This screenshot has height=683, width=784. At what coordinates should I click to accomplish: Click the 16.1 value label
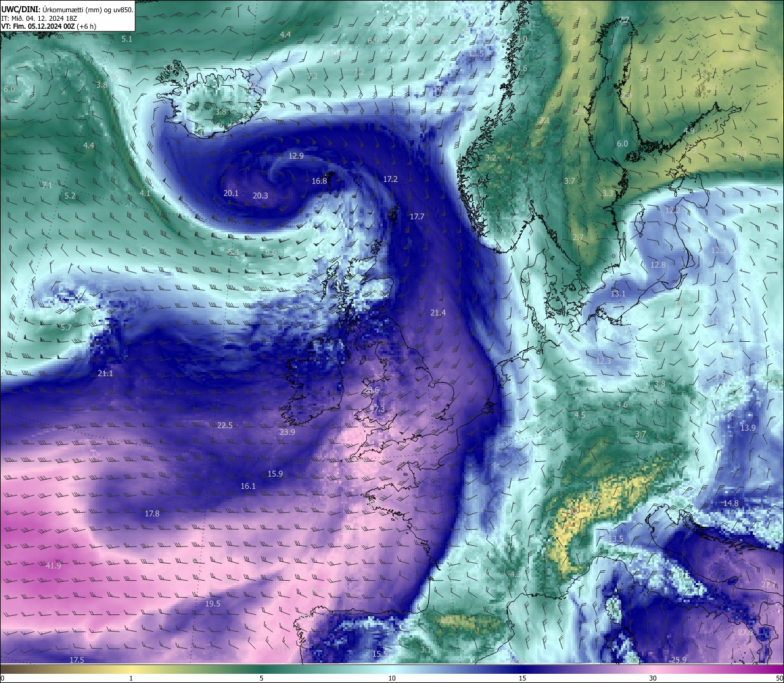[x=248, y=486]
